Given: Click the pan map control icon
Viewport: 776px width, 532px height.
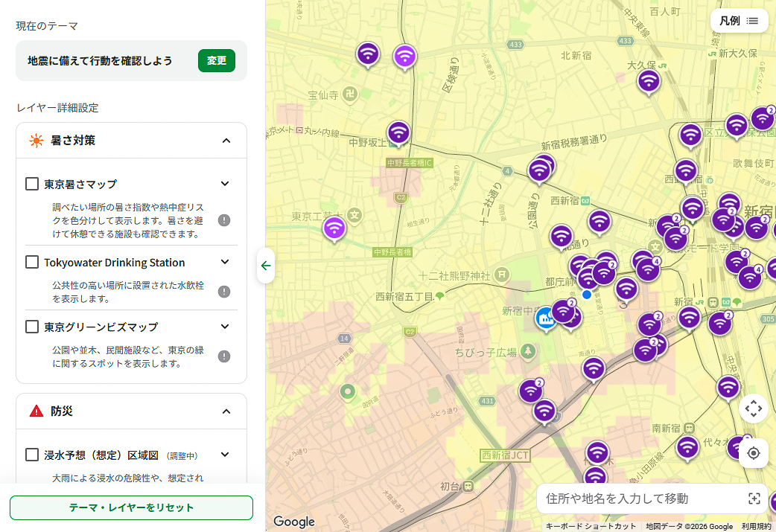Looking at the screenshot, I should pyautogui.click(x=753, y=409).
